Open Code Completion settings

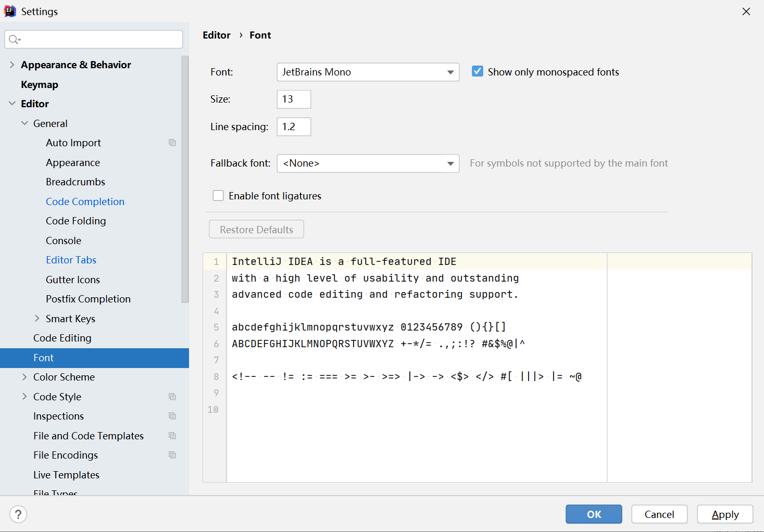click(85, 201)
